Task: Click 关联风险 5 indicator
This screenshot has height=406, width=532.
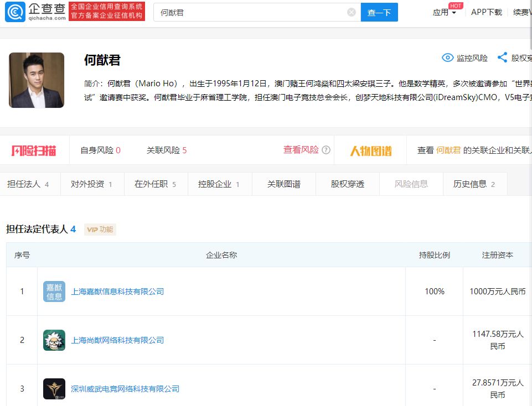Action: tap(167, 150)
